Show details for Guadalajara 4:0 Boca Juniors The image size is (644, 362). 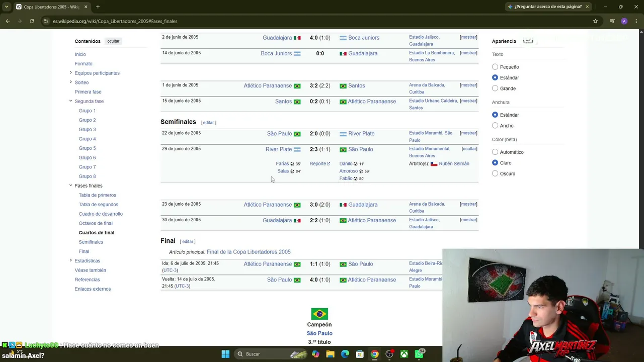(468, 37)
